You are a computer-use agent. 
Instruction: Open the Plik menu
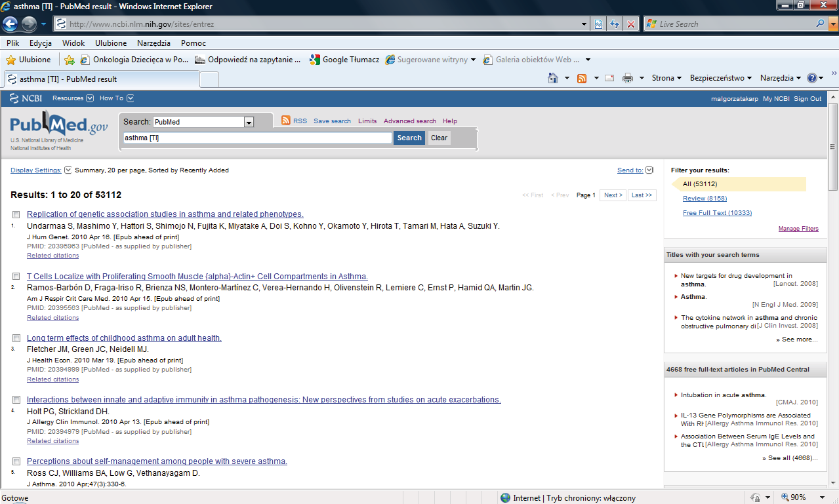(13, 43)
